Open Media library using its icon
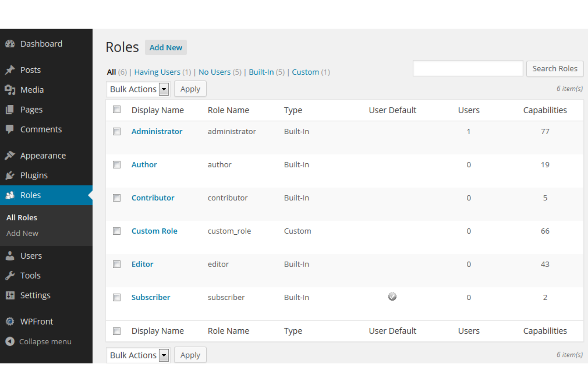Viewport: 588px width, 392px height. click(10, 90)
